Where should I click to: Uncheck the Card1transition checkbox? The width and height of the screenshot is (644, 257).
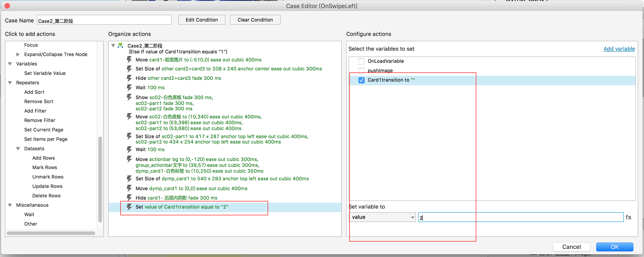(x=361, y=80)
